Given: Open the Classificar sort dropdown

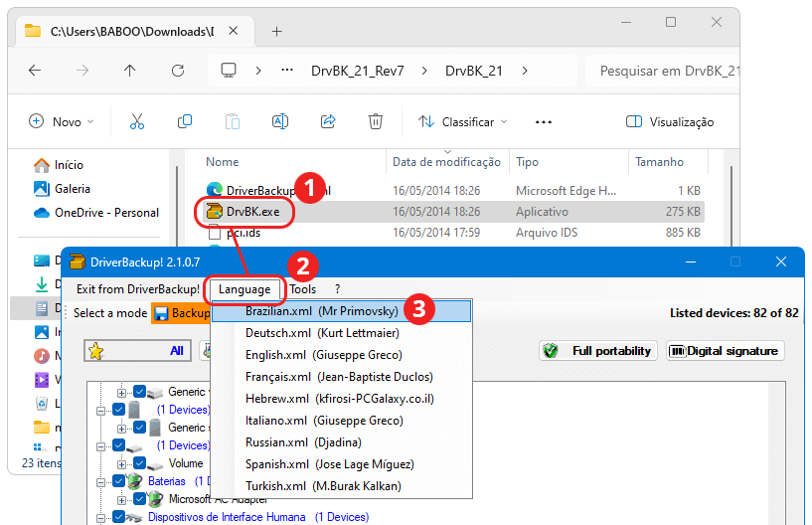Looking at the screenshot, I should tap(462, 121).
